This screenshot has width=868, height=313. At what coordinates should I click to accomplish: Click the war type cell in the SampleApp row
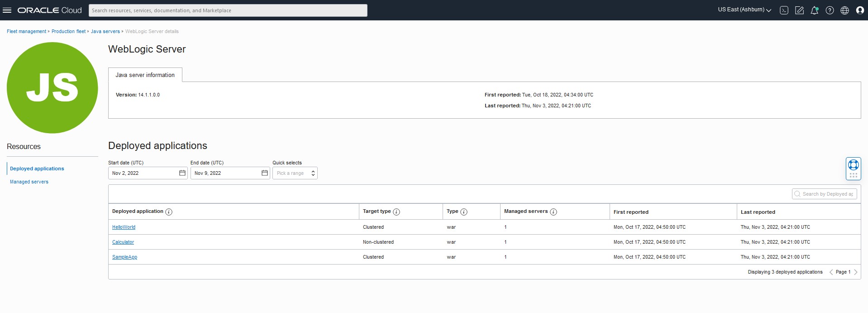coord(451,257)
